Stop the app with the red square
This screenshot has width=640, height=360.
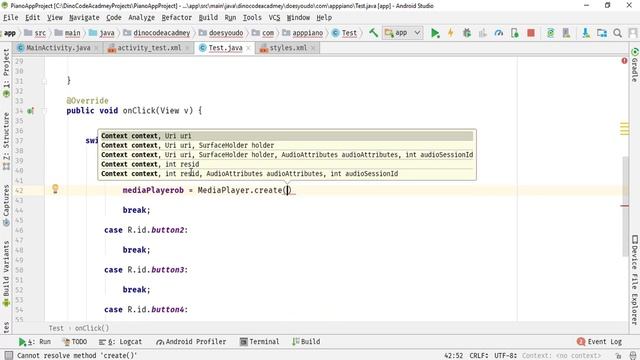point(531,33)
